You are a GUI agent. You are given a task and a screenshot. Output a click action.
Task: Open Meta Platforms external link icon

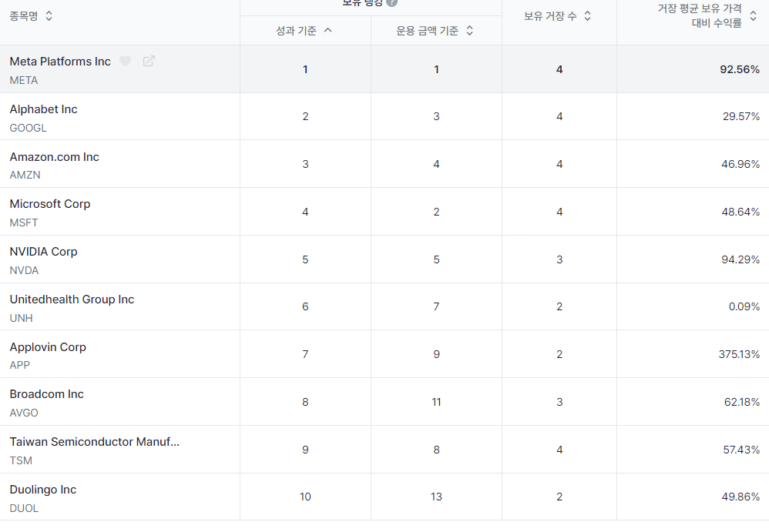149,62
